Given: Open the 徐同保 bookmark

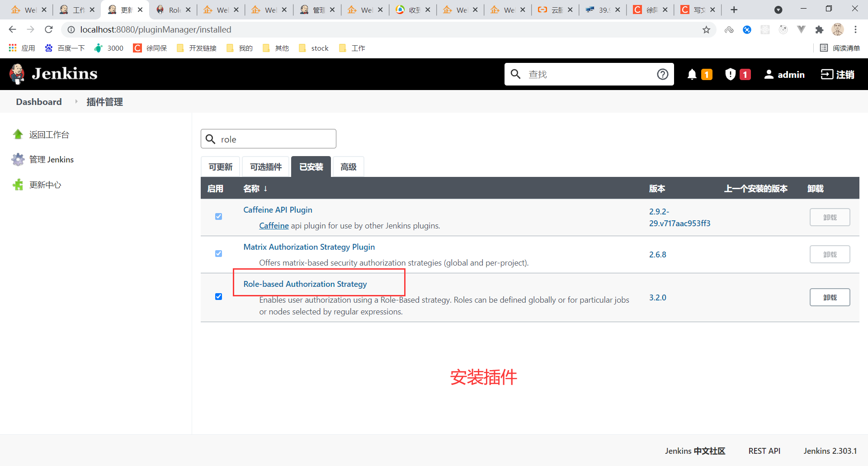Looking at the screenshot, I should click(150, 48).
